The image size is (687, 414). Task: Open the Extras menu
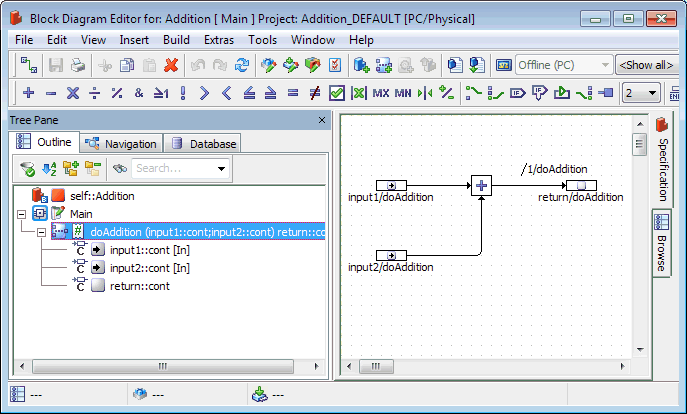pos(219,40)
